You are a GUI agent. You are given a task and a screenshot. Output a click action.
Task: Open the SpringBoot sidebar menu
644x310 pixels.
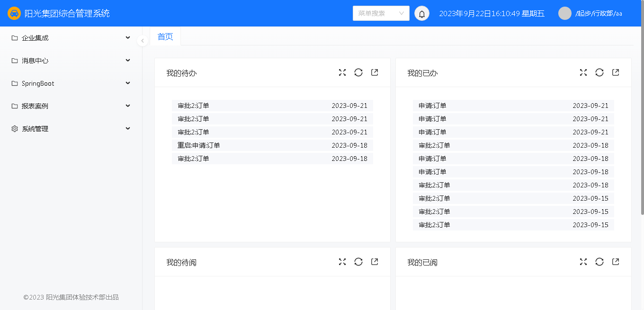click(71, 83)
